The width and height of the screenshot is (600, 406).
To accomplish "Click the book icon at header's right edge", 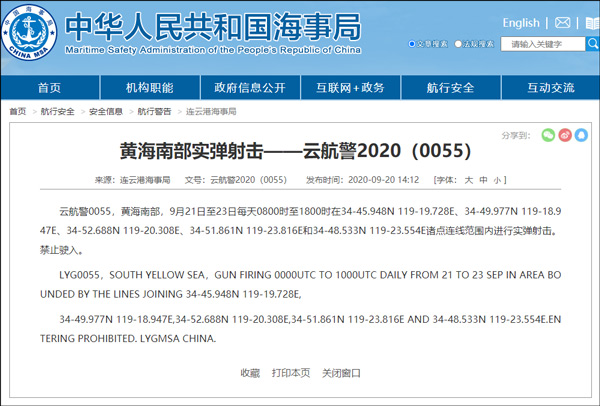I will (x=593, y=23).
